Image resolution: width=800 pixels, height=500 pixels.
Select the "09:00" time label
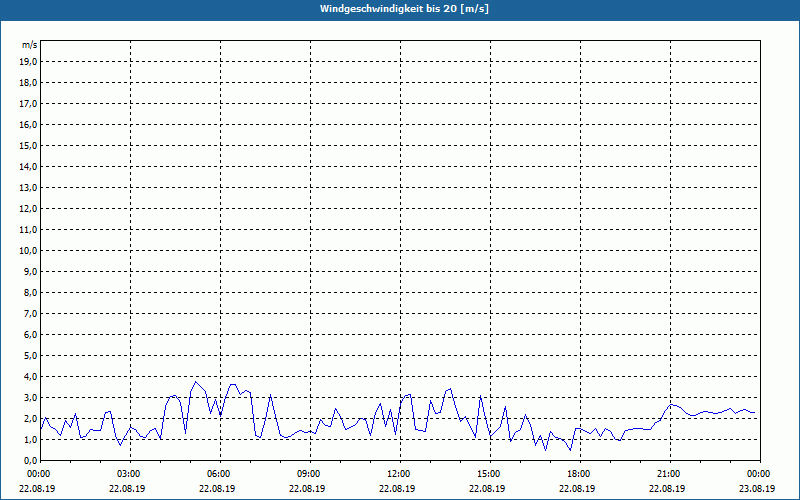pos(307,474)
